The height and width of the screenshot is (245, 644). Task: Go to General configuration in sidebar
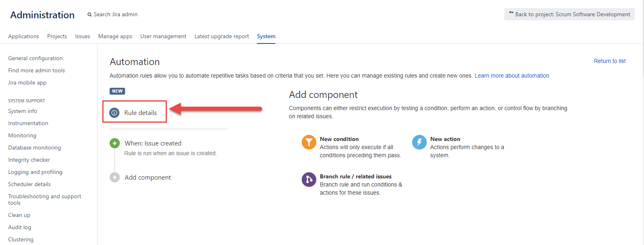(x=35, y=58)
